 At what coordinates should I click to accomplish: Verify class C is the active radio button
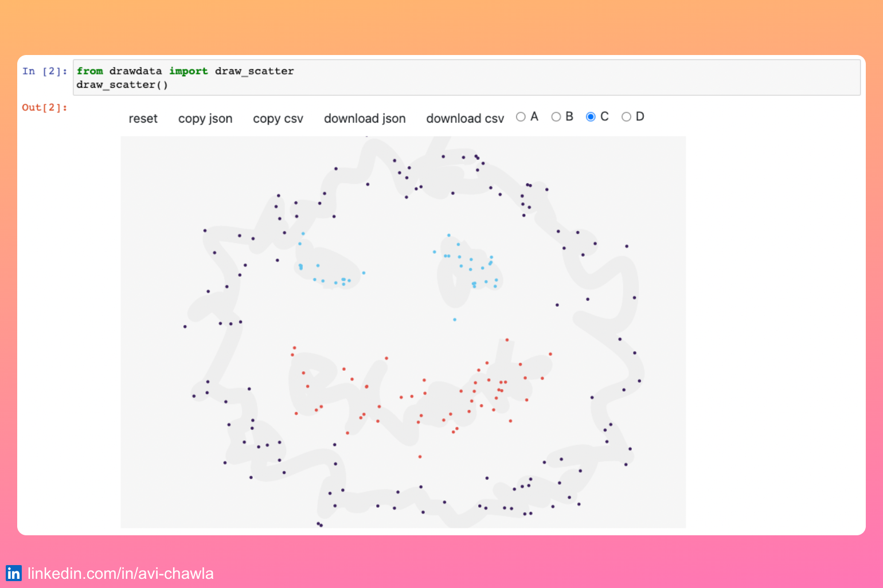point(591,116)
